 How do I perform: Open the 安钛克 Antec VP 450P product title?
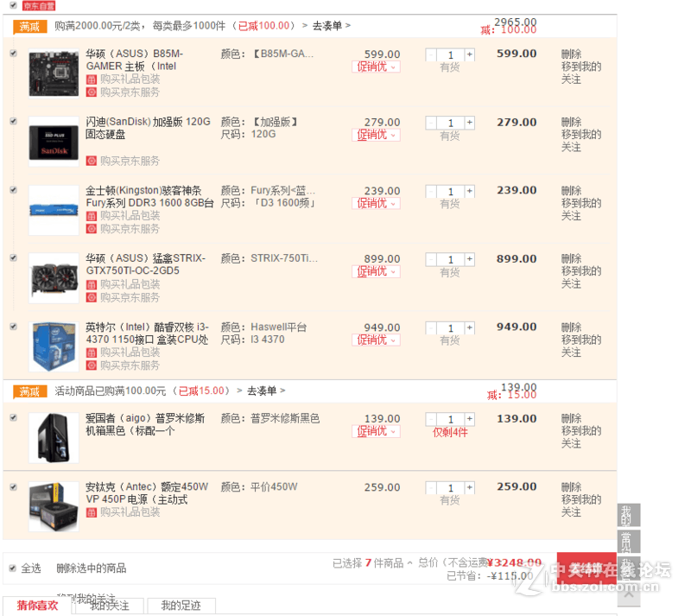[147, 493]
